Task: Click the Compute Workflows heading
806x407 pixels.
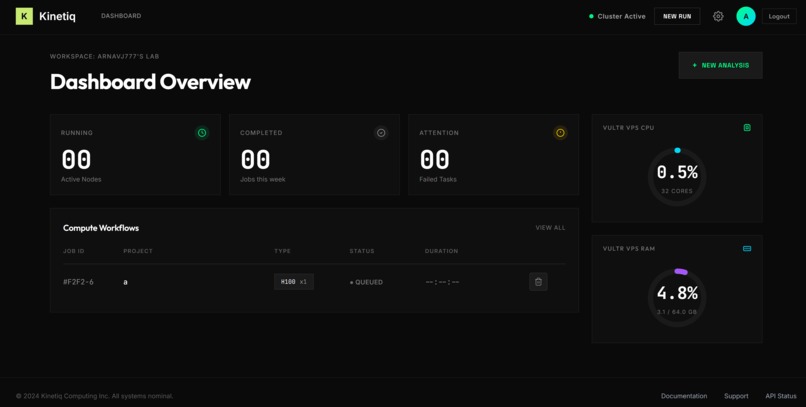Action: pyautogui.click(x=101, y=228)
